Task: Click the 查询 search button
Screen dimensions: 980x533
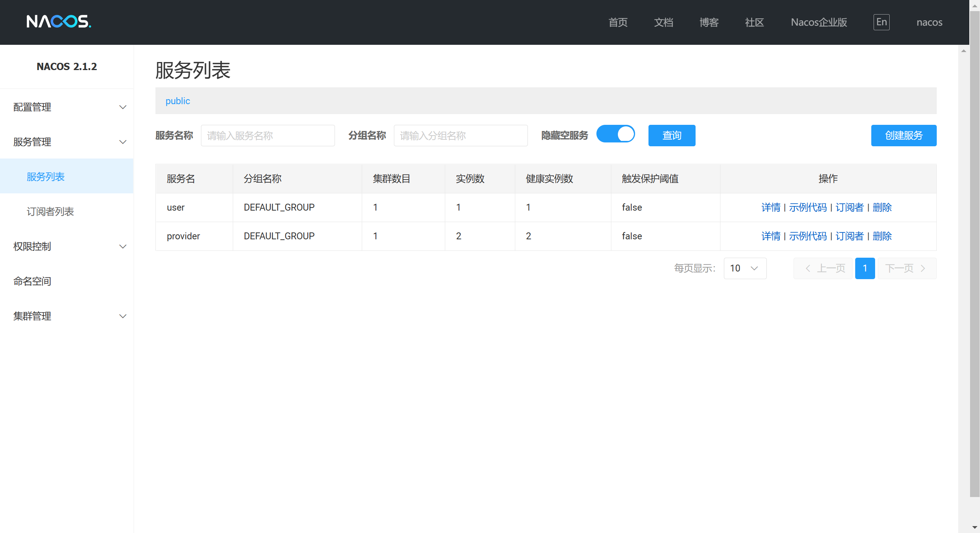Action: point(672,136)
